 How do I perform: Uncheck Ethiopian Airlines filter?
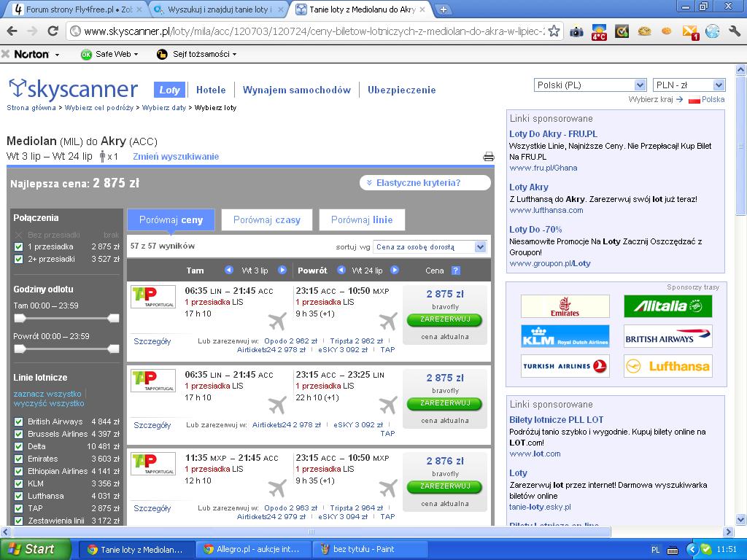18,471
